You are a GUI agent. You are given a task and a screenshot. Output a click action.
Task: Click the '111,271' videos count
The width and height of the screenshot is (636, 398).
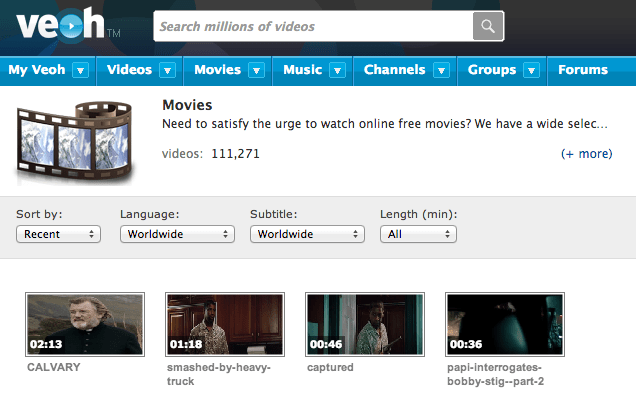pos(235,154)
